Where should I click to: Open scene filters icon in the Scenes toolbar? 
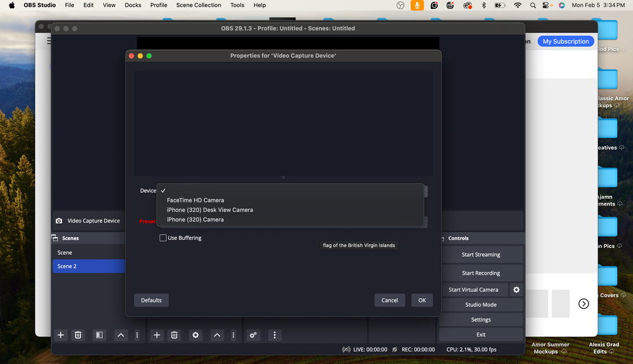(x=100, y=335)
